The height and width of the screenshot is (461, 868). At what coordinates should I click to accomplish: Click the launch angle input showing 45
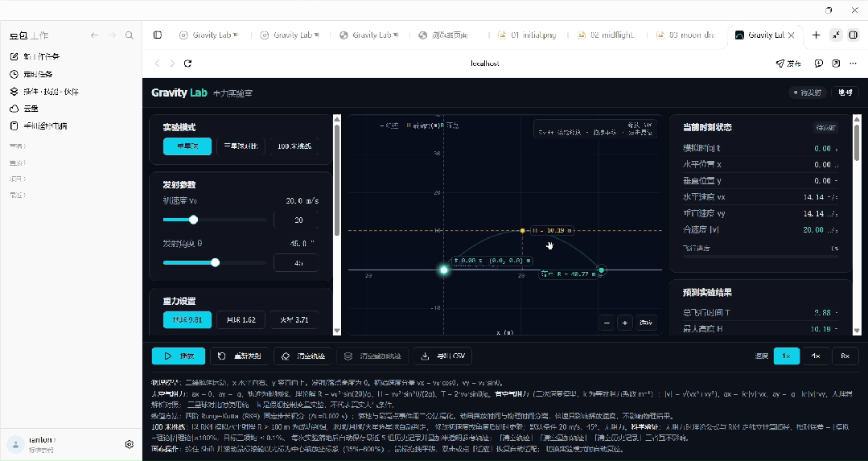[x=296, y=262]
